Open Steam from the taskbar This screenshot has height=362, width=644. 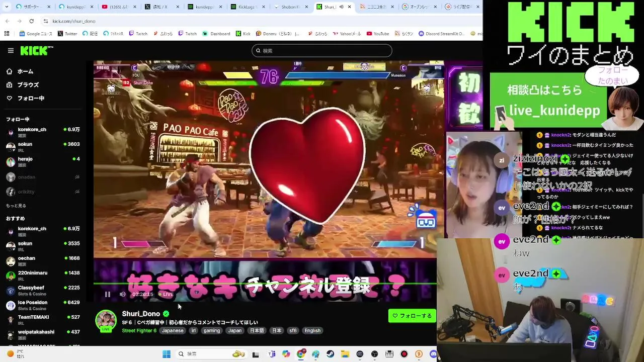330,354
